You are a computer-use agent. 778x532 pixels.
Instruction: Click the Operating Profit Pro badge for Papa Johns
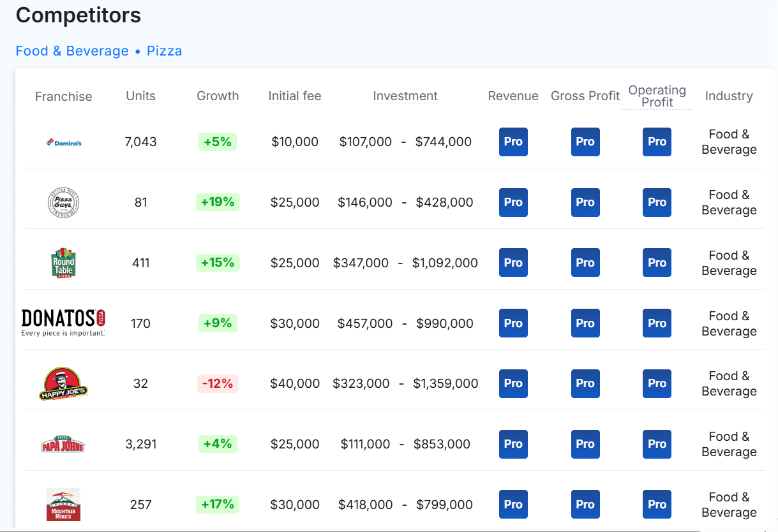coord(657,444)
